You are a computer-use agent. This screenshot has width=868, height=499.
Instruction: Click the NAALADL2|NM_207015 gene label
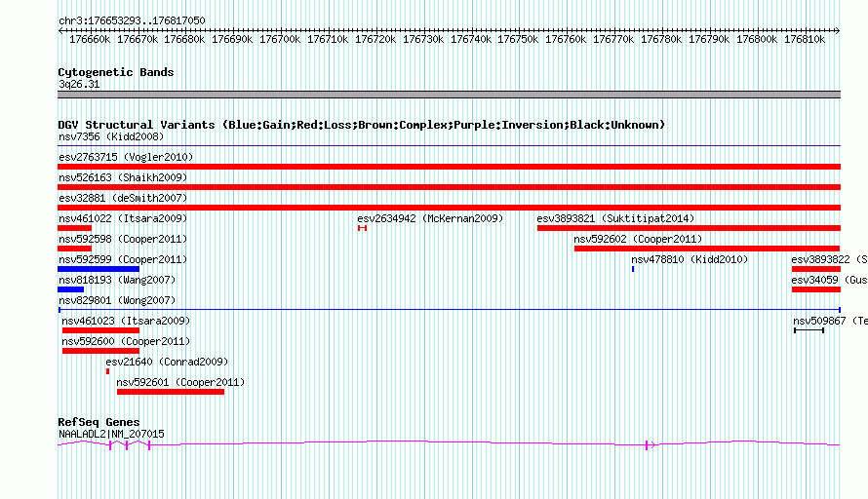111,435
